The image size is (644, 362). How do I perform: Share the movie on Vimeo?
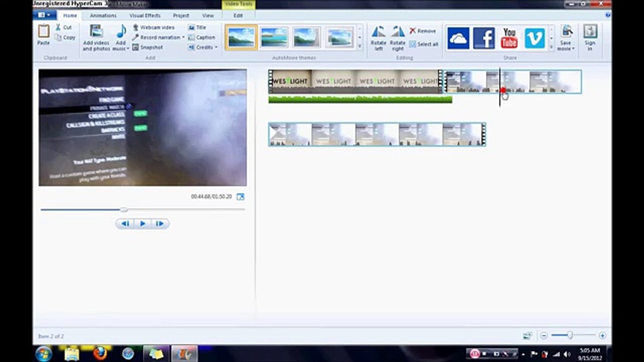pyautogui.click(x=534, y=38)
